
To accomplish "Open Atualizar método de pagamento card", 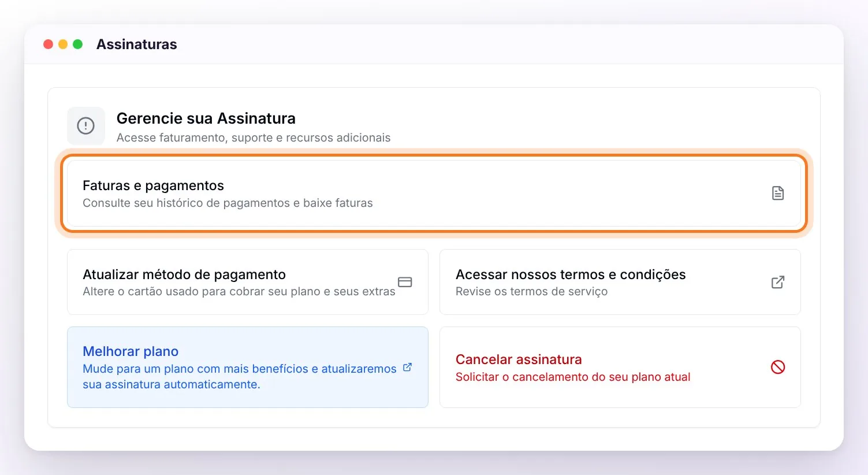I will [248, 282].
